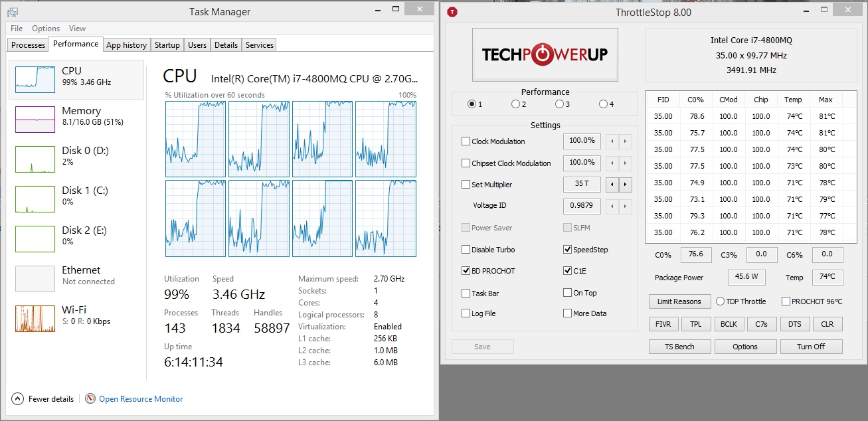Launch the TS Bench button
Screen dimensions: 868x421
point(679,347)
